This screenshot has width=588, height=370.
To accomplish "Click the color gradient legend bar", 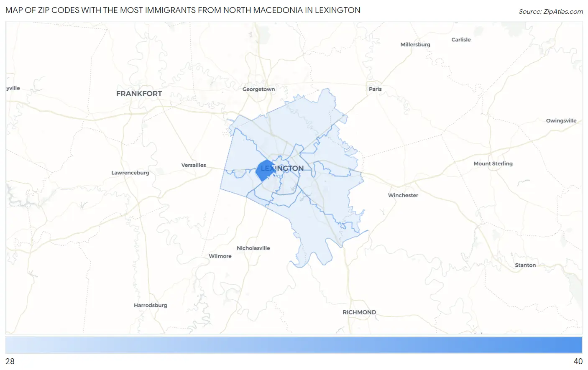I will pos(294,345).
